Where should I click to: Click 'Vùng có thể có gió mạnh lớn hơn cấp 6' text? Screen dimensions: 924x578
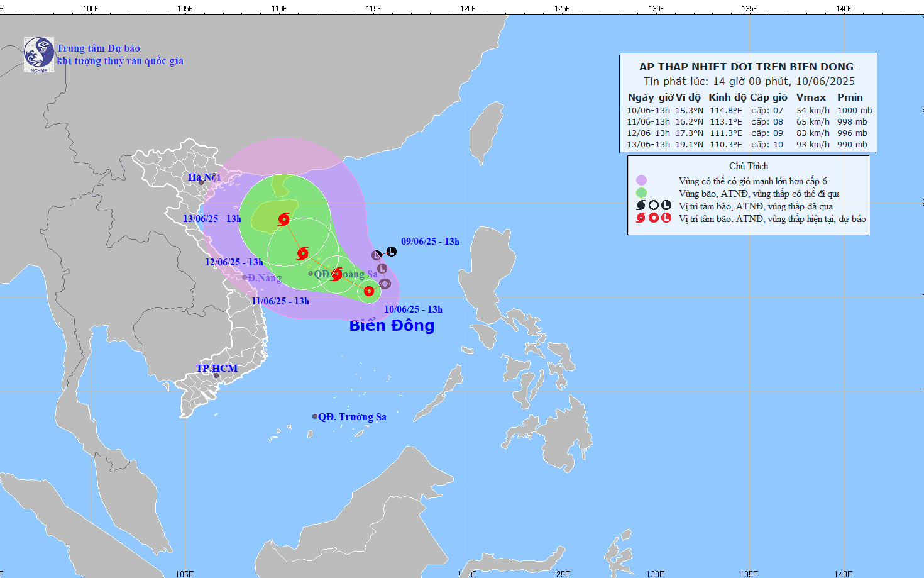(x=752, y=181)
